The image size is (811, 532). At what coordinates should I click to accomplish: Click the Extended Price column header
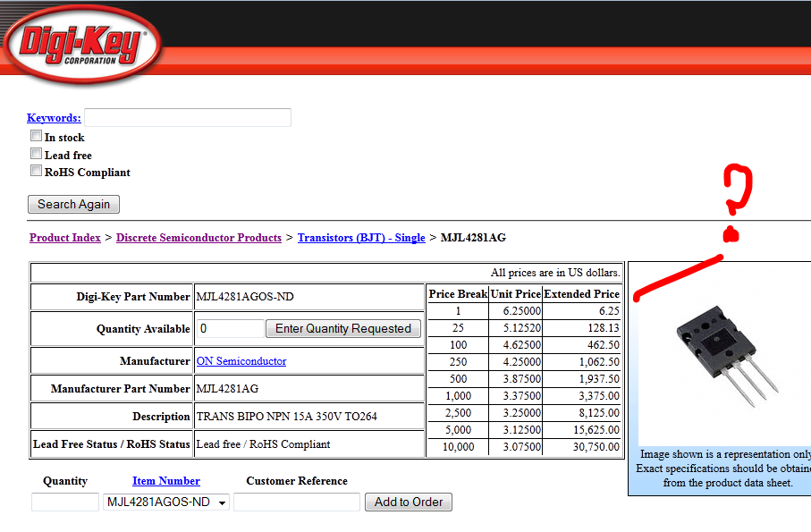581,293
